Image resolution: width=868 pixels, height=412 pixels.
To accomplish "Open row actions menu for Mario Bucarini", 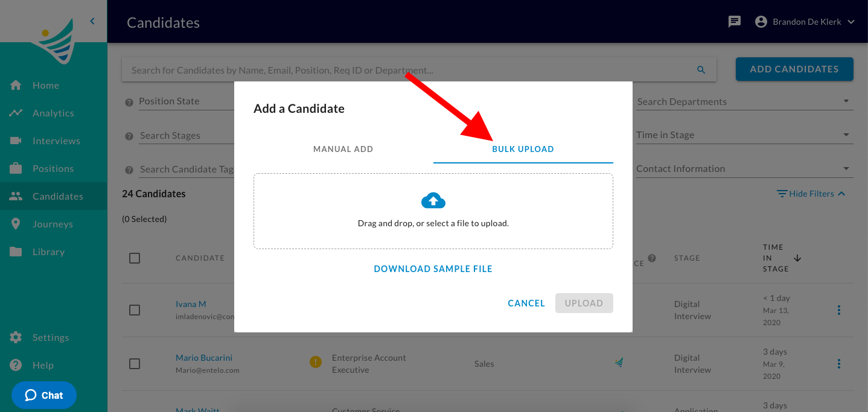I will point(838,364).
